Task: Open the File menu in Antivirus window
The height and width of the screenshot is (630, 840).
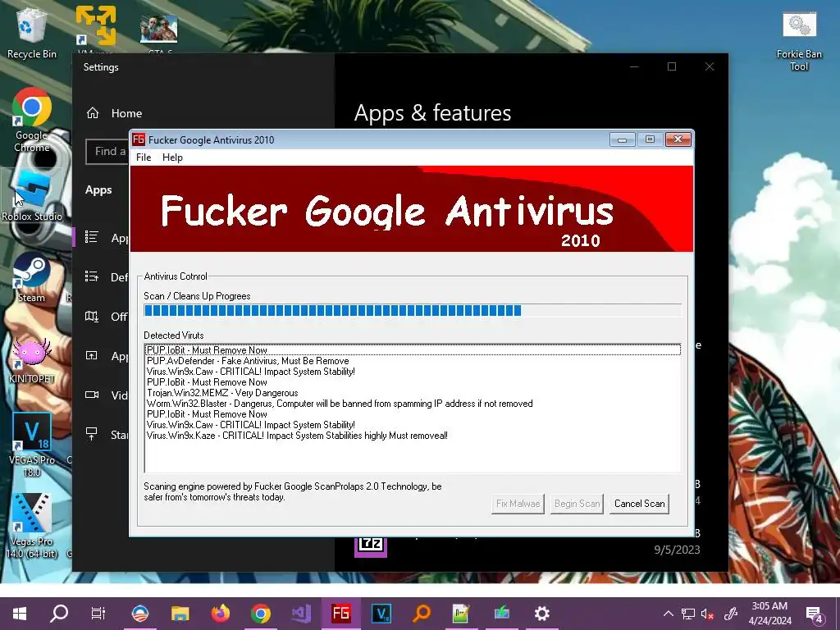Action: click(x=143, y=157)
